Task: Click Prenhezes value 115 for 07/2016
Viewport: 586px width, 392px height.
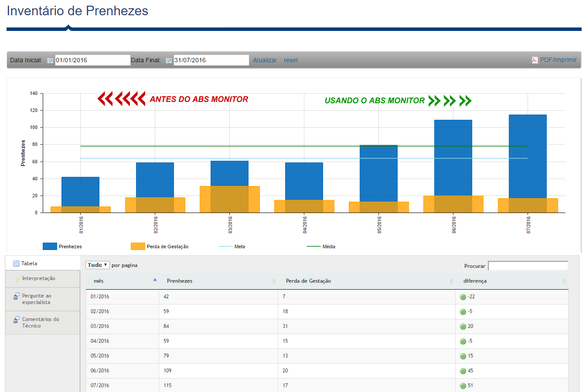Action: pos(167,385)
